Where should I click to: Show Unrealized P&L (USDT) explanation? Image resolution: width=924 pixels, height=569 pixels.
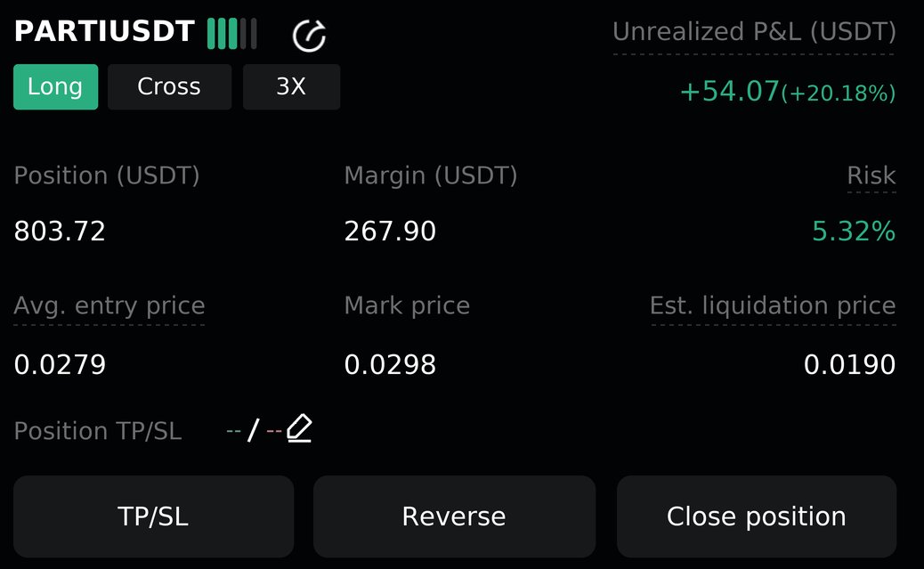pos(754,32)
